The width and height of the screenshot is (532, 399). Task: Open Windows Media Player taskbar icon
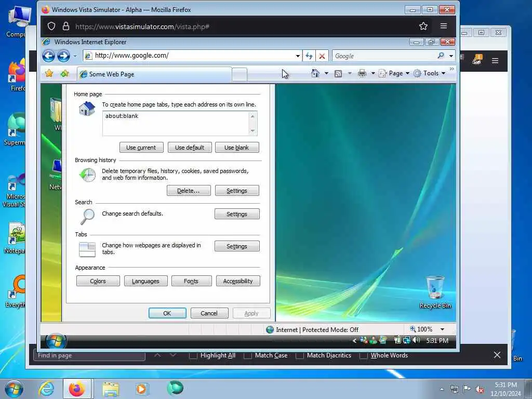[x=141, y=389]
